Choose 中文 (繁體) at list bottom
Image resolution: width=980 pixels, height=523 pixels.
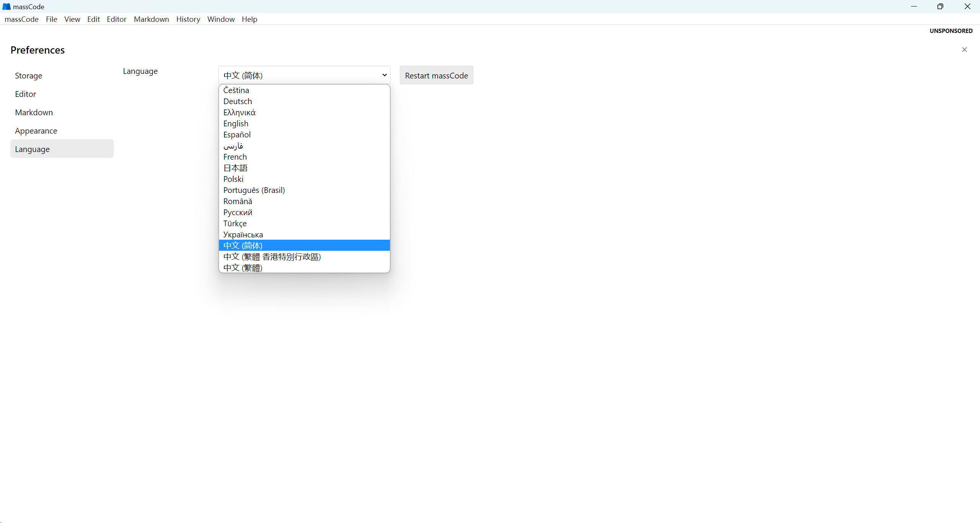click(242, 268)
